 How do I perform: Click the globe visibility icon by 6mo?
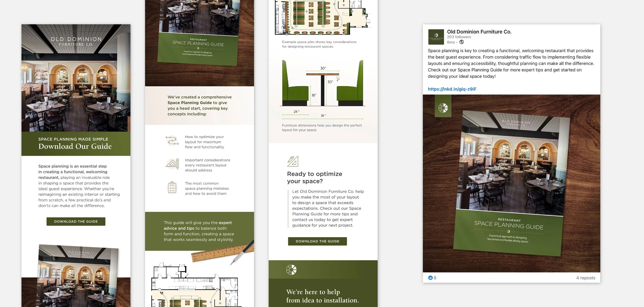tap(462, 42)
